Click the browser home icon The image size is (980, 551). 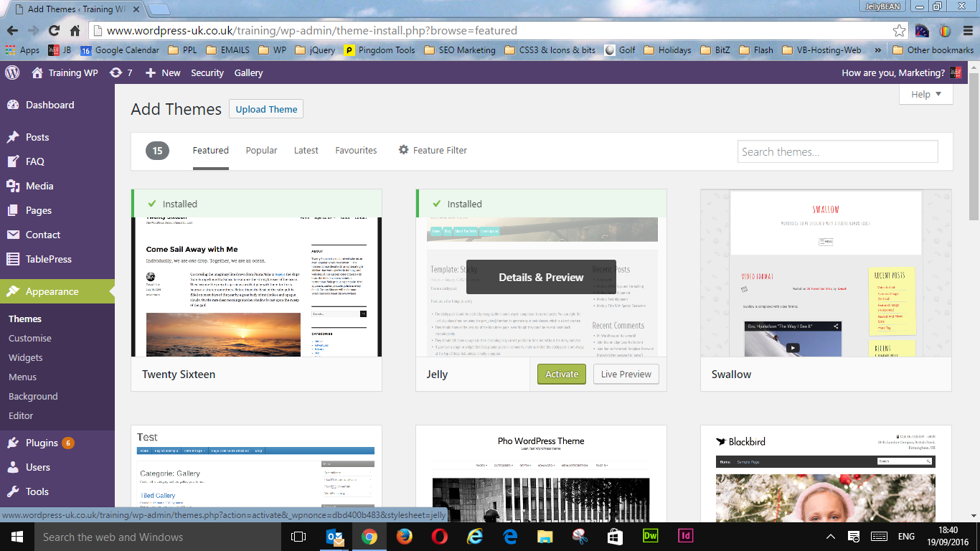click(75, 31)
